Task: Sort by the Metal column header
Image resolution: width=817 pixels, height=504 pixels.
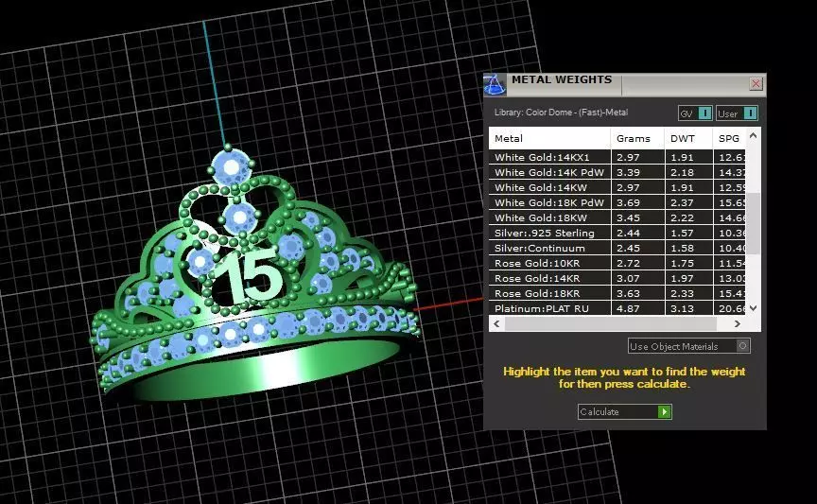Action: 549,139
